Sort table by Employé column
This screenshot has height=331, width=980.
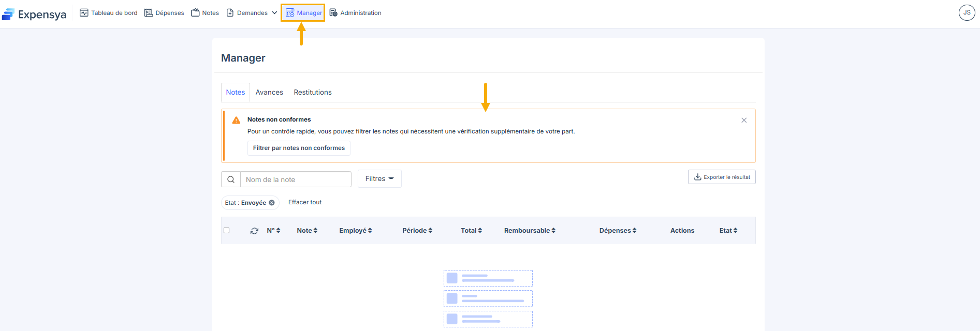click(356, 231)
